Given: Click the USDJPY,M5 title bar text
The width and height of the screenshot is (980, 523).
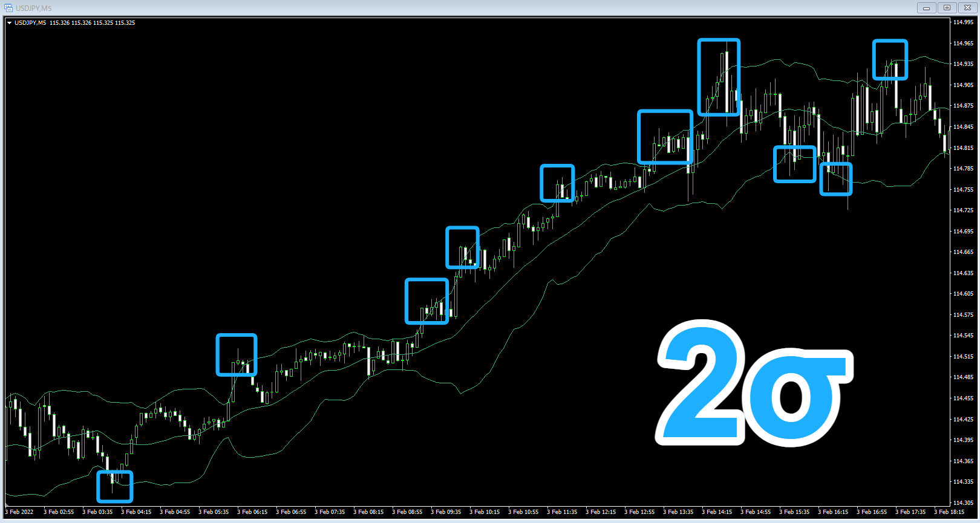Looking at the screenshot, I should (x=34, y=8).
